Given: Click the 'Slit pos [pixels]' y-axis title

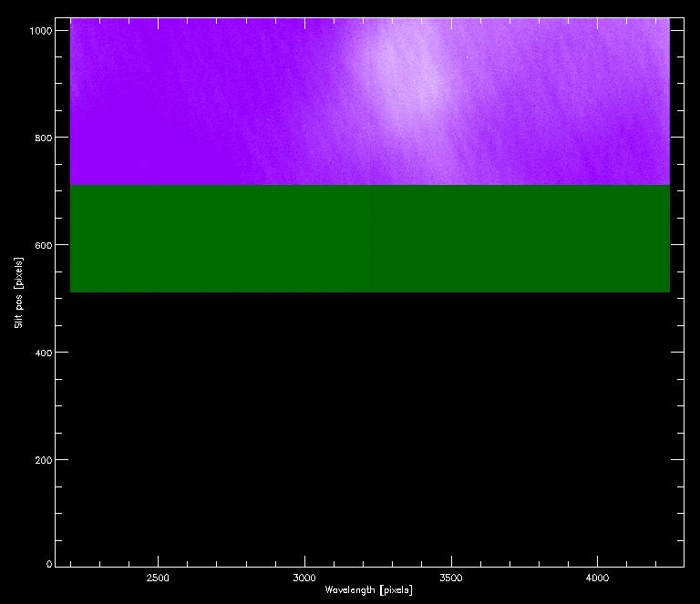Looking at the screenshot, I should click(x=18, y=292).
